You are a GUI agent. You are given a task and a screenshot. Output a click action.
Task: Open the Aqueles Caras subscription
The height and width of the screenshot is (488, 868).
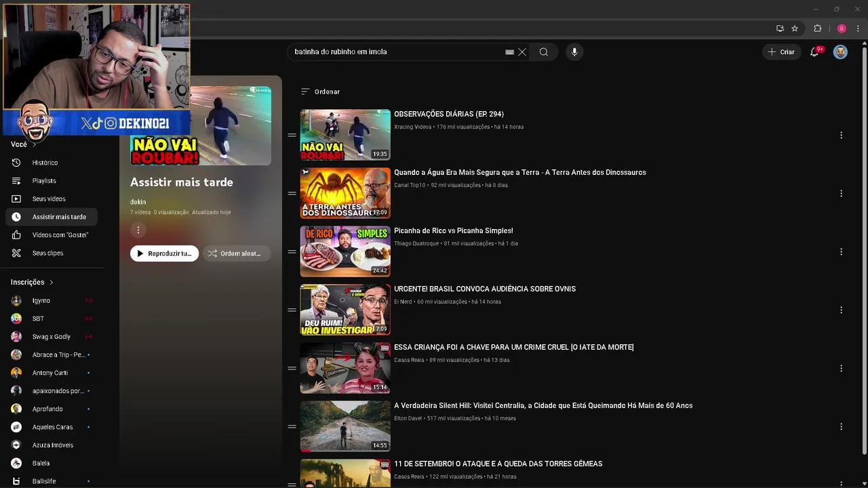tap(52, 427)
